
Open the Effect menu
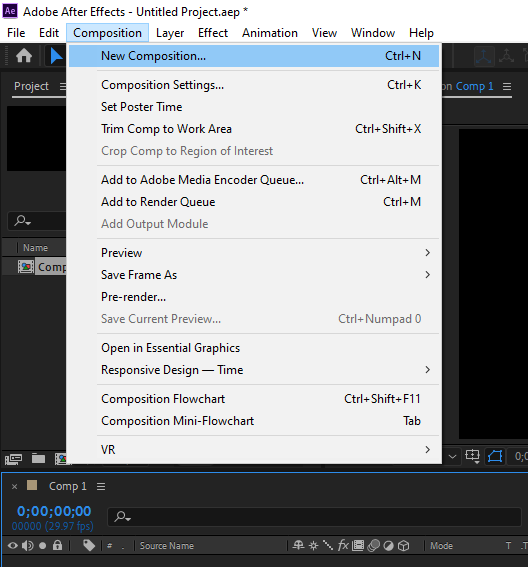coord(213,33)
